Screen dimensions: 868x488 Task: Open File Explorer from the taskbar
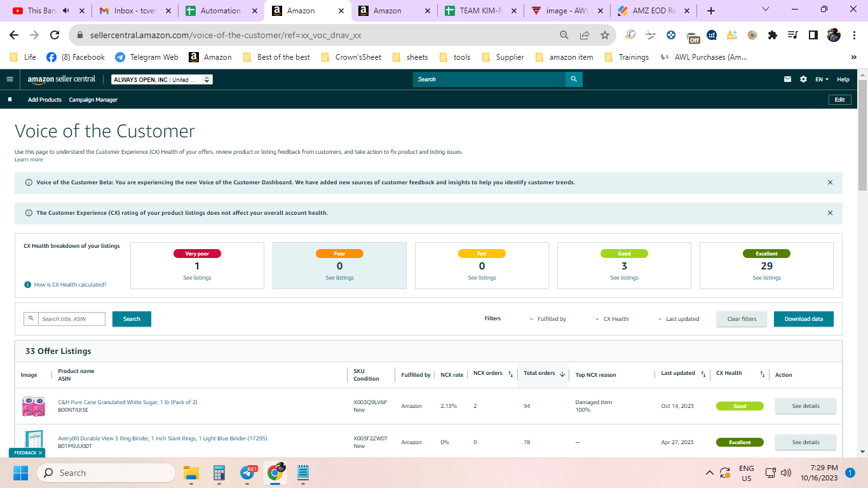(x=191, y=473)
